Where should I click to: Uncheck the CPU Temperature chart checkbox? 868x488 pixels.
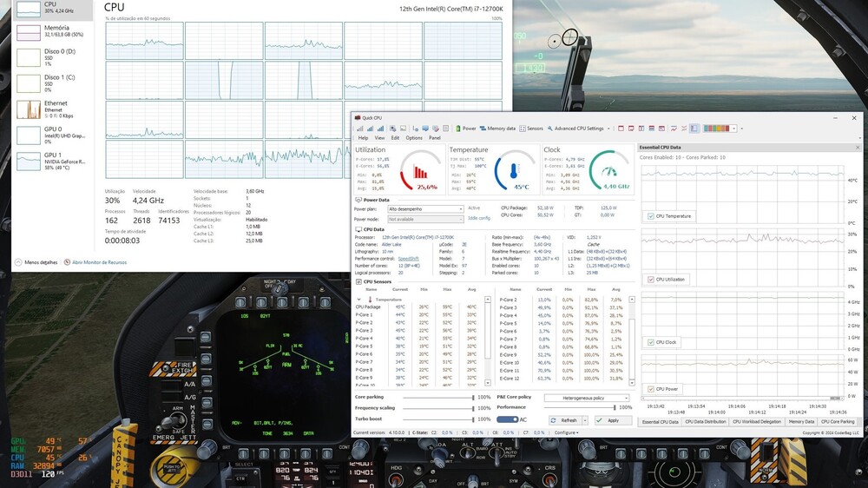(x=650, y=216)
